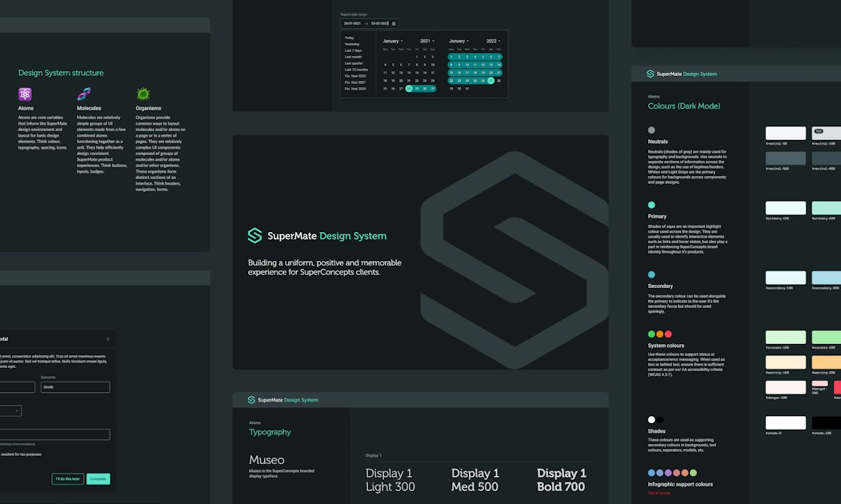Select the warning-100 colour swatch
Viewport: 841px width, 504px height.
(785, 362)
